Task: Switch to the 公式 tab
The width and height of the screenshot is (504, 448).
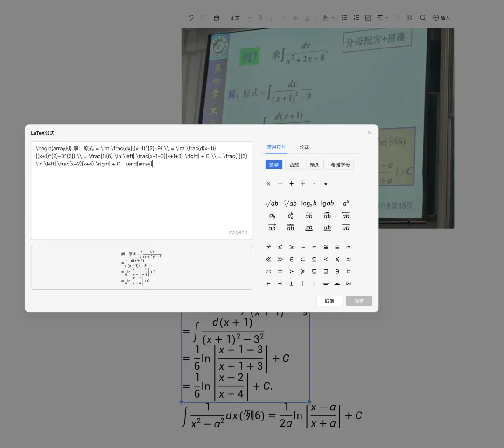Action: (304, 147)
